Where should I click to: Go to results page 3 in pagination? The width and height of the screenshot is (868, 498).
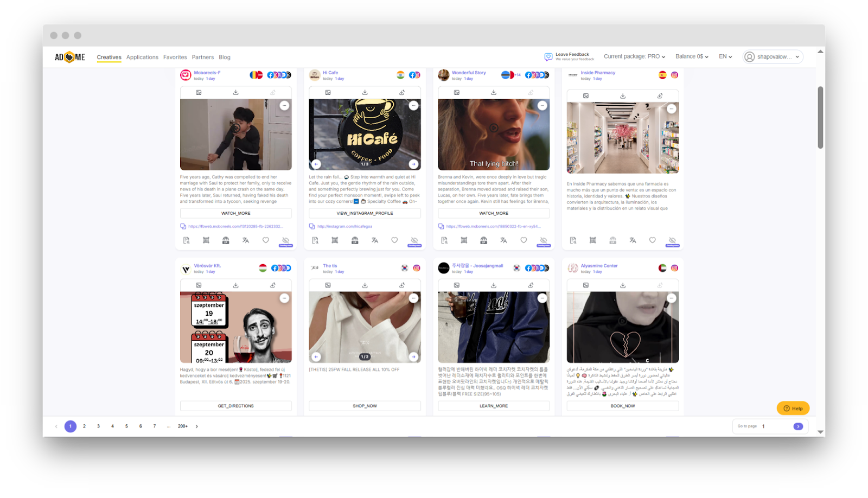click(98, 426)
